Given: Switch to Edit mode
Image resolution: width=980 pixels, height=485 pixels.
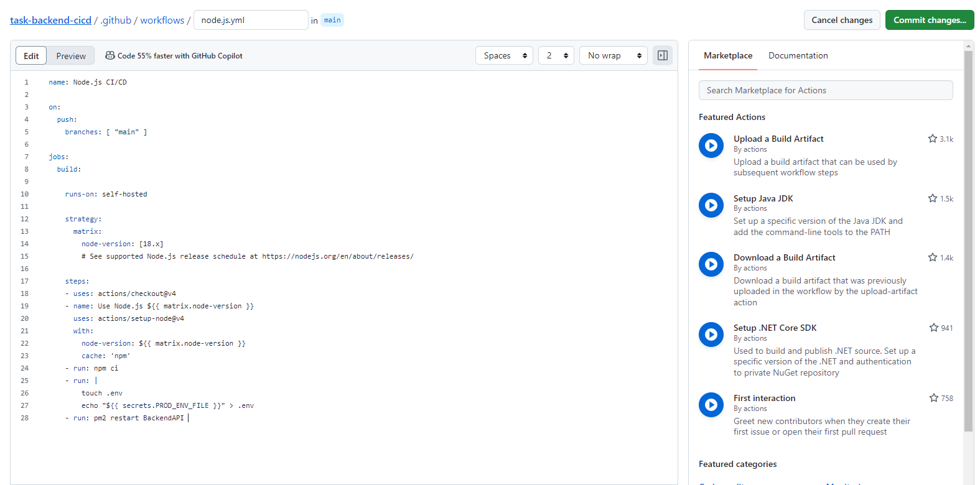Looking at the screenshot, I should click(31, 55).
